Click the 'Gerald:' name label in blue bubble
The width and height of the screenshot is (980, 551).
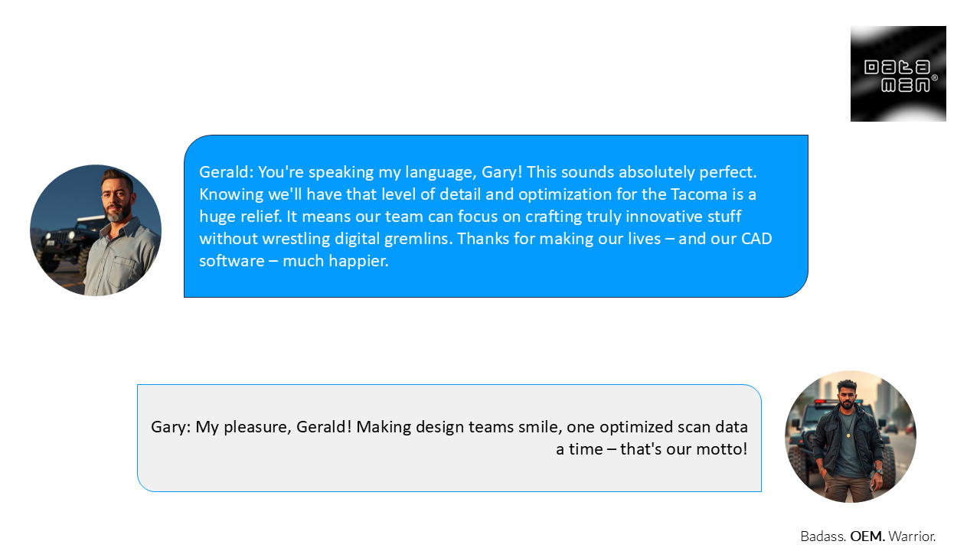(x=226, y=172)
